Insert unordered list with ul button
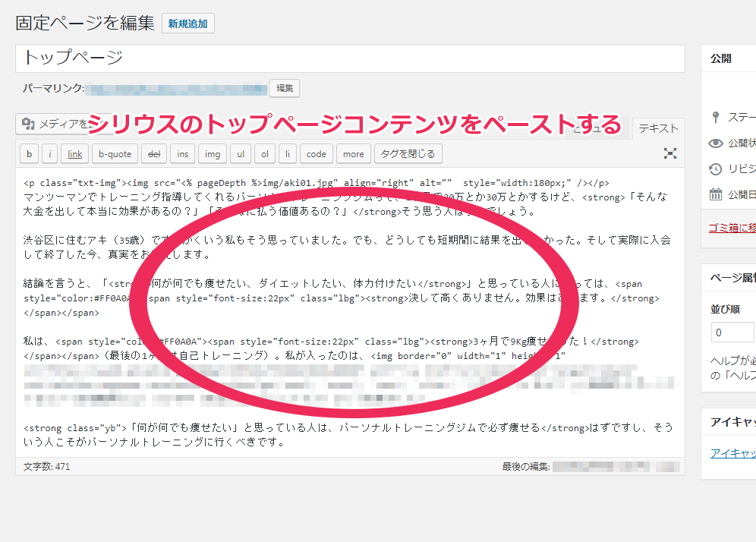This screenshot has width=756, height=542. click(x=241, y=154)
